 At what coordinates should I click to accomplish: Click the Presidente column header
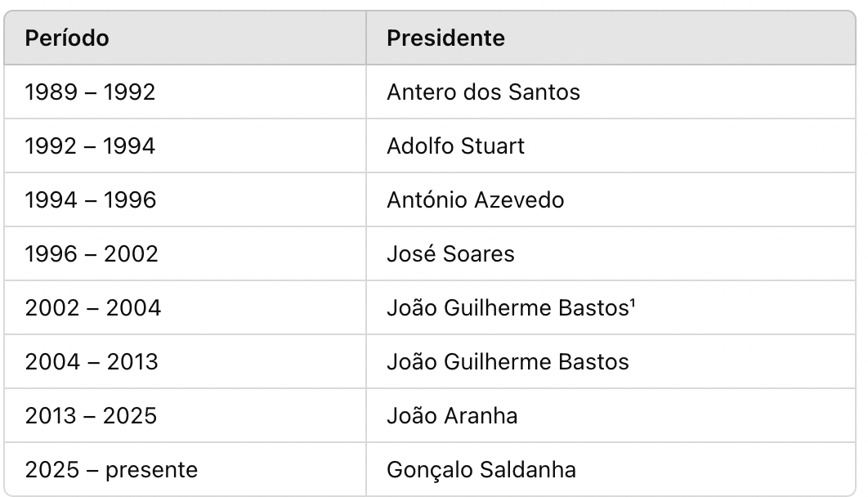(x=445, y=38)
